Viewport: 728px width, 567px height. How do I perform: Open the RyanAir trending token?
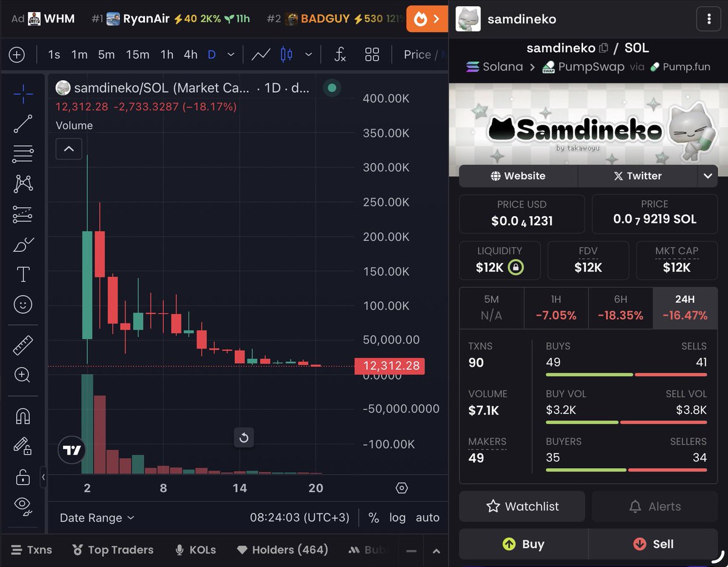170,19
